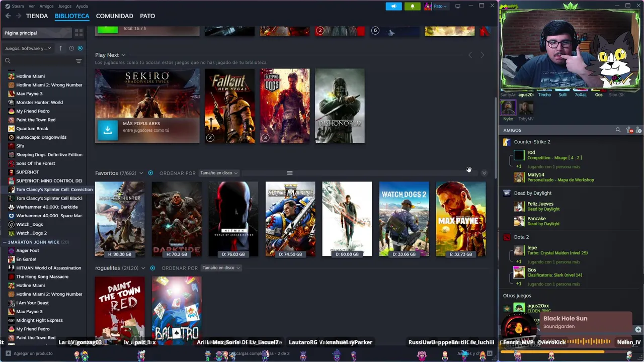Screen dimensions: 644x362
Task: Open the Amigos menu
Action: coord(46,6)
